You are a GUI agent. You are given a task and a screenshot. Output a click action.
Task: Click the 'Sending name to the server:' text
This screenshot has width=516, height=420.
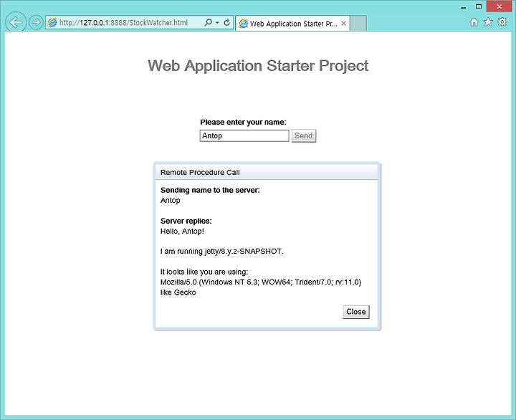pos(210,190)
